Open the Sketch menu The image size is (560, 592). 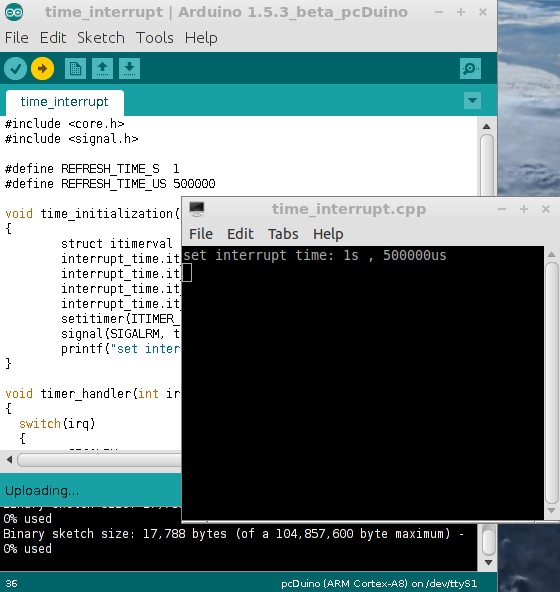(x=101, y=38)
